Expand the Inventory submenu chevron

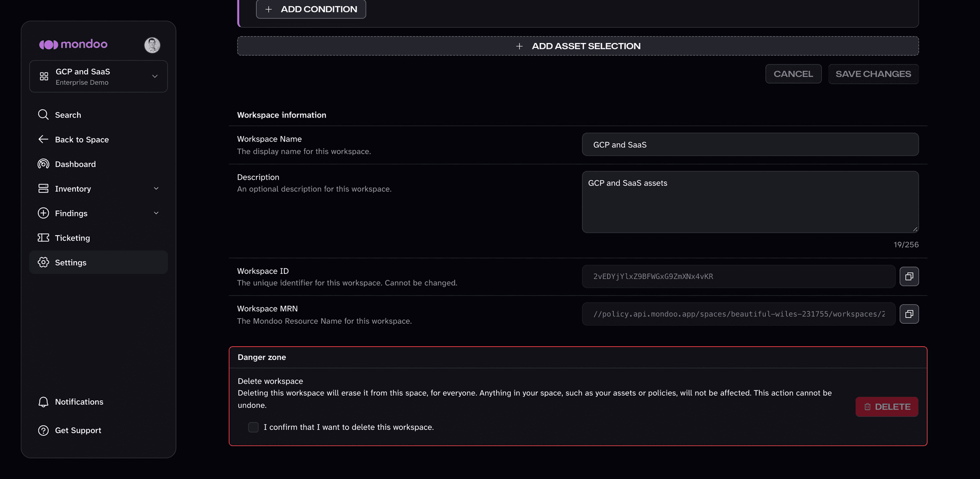156,189
